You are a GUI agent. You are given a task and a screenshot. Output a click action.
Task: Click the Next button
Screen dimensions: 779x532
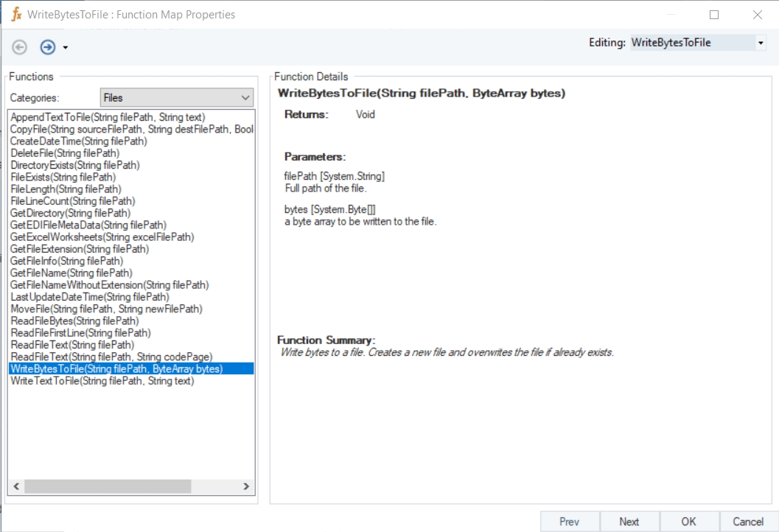click(629, 522)
